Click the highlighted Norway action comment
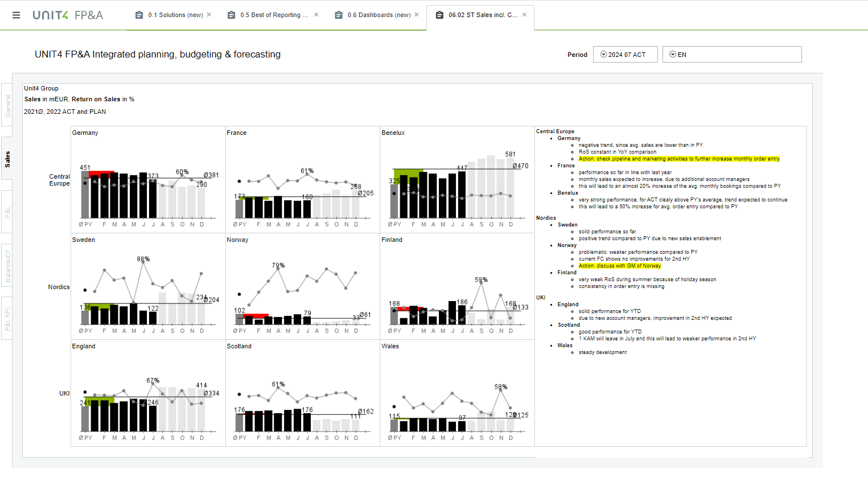 pyautogui.click(x=619, y=266)
